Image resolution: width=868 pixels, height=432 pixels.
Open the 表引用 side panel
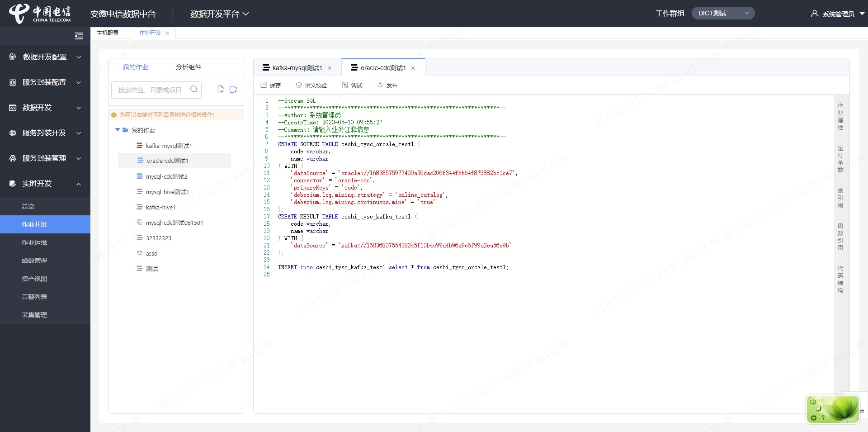(x=840, y=198)
